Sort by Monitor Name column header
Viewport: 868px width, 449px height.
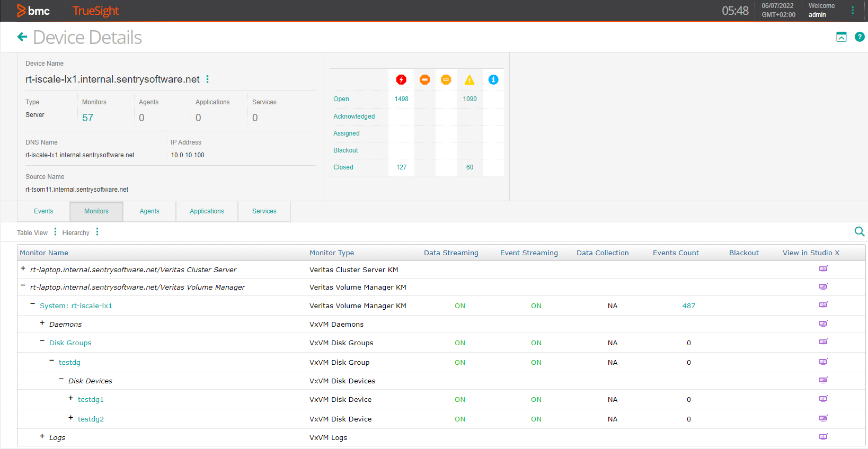44,253
